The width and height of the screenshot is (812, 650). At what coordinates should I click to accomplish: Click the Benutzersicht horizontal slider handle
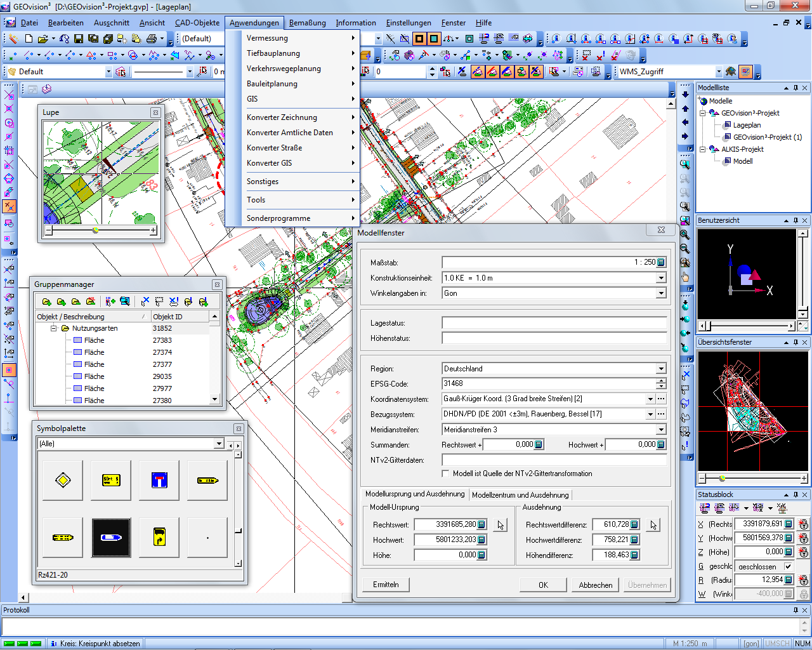tap(709, 326)
